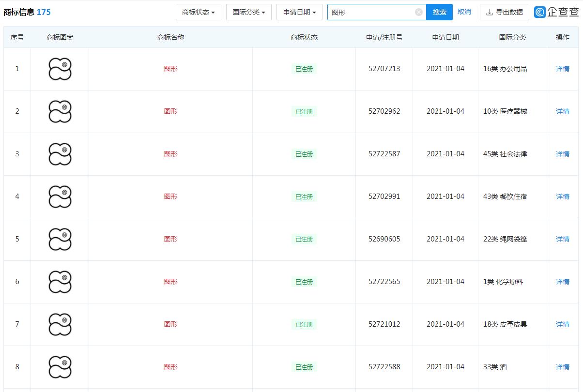This screenshot has height=392, width=583.
Task: Open 详情 for the 医疗器械 row
Action: [562, 111]
